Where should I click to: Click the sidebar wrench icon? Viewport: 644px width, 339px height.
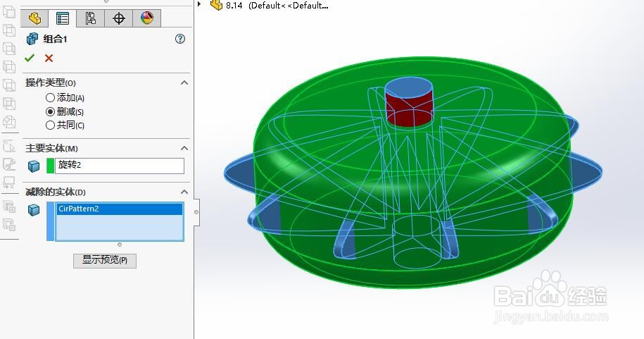pos(9,164)
